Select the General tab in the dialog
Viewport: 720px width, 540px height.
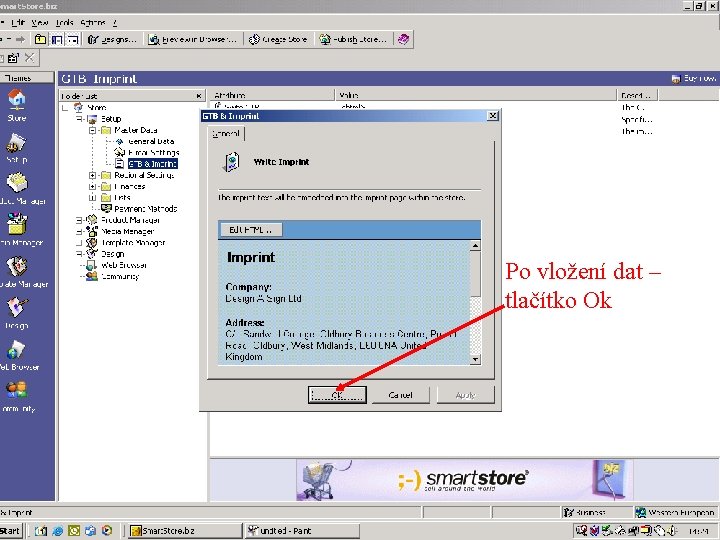coord(226,134)
